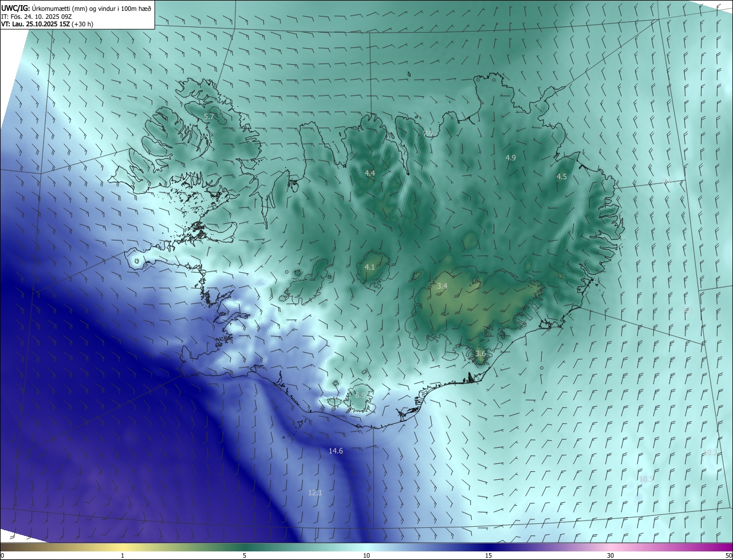Click the 4.4 value label in north Iceland
733x560 pixels.
pos(370,173)
